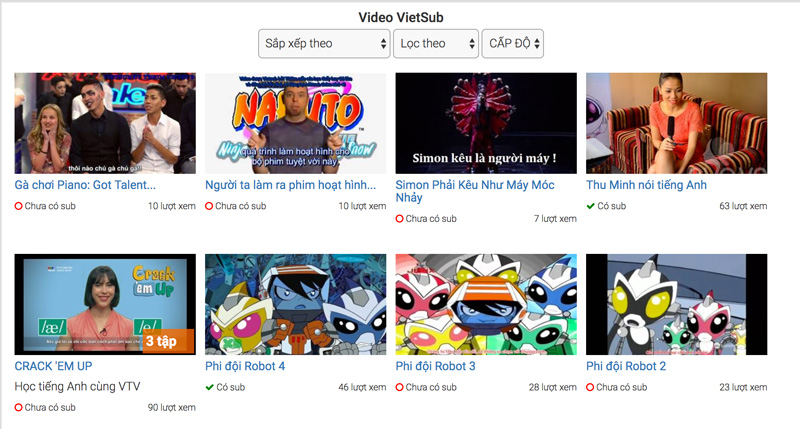Click the red circle icon under Phi đội Robot 2

(x=590, y=387)
